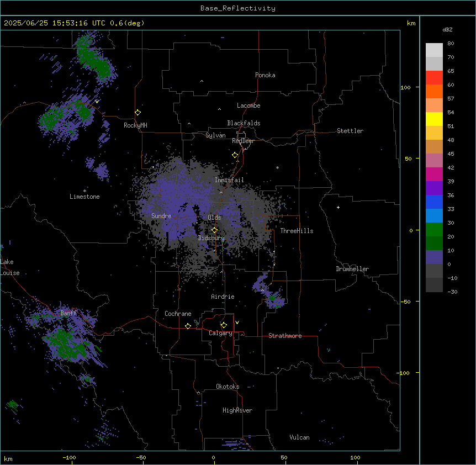The image size is (476, 465).
Task: Click the asterisk marker east of Innisfail
Action: point(277,168)
